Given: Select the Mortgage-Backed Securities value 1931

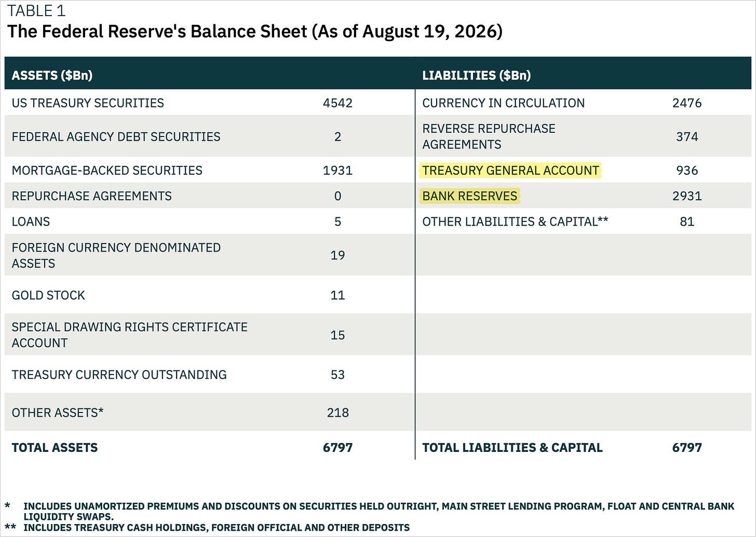Looking at the screenshot, I should [x=337, y=170].
